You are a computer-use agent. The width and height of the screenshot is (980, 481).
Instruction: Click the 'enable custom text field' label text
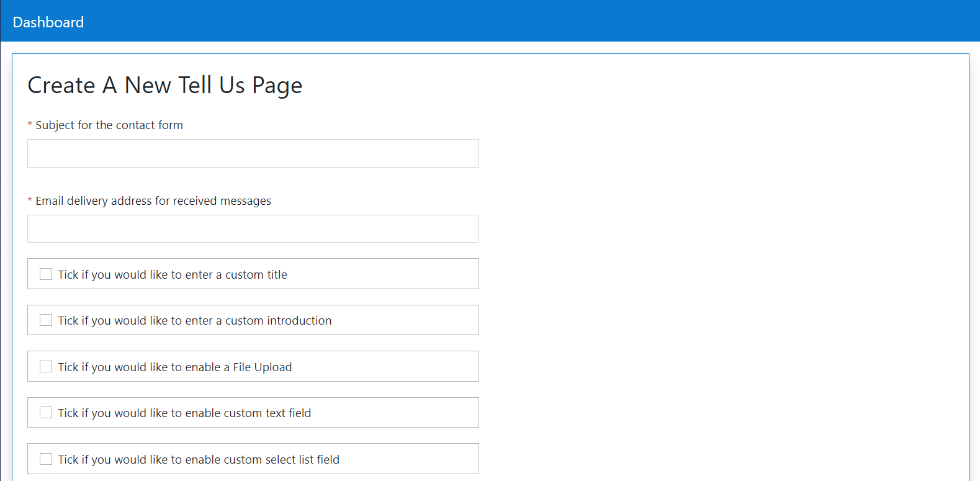tap(184, 413)
